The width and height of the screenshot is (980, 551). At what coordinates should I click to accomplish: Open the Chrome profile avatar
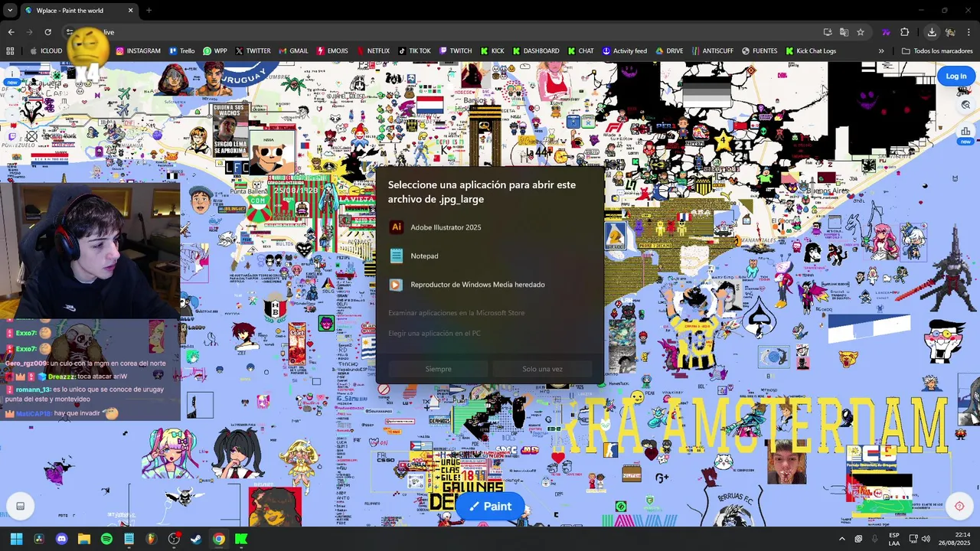click(950, 32)
